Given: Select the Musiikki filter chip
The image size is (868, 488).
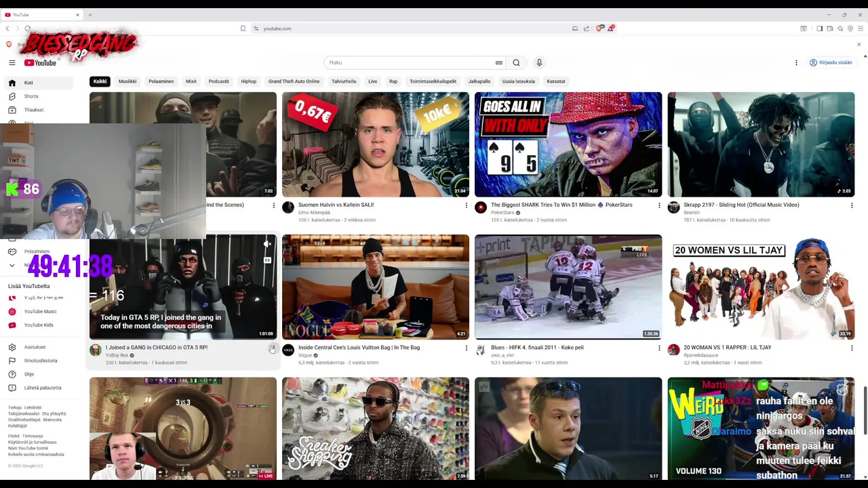Looking at the screenshot, I should [x=127, y=81].
